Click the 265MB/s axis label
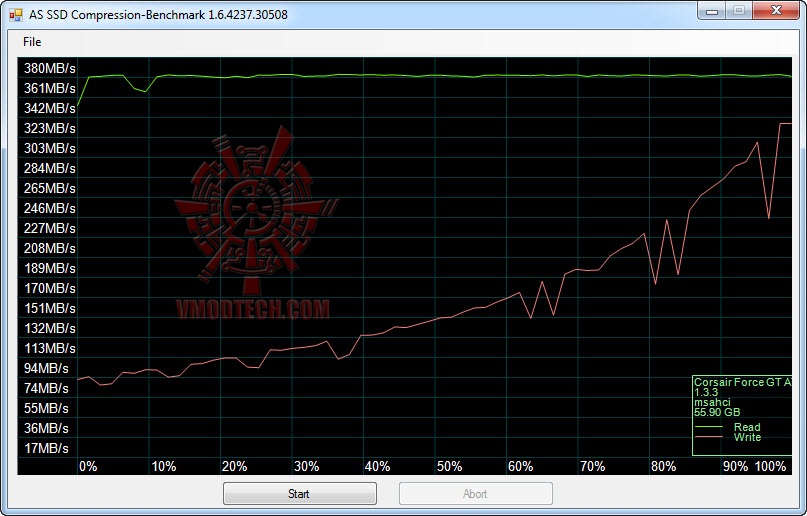 tap(49, 189)
